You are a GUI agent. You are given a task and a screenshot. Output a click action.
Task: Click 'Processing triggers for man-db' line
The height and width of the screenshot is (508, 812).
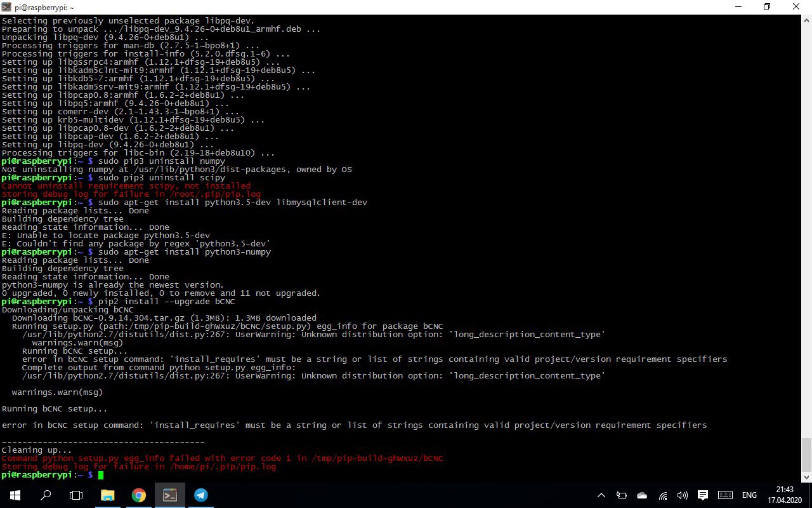click(x=131, y=46)
